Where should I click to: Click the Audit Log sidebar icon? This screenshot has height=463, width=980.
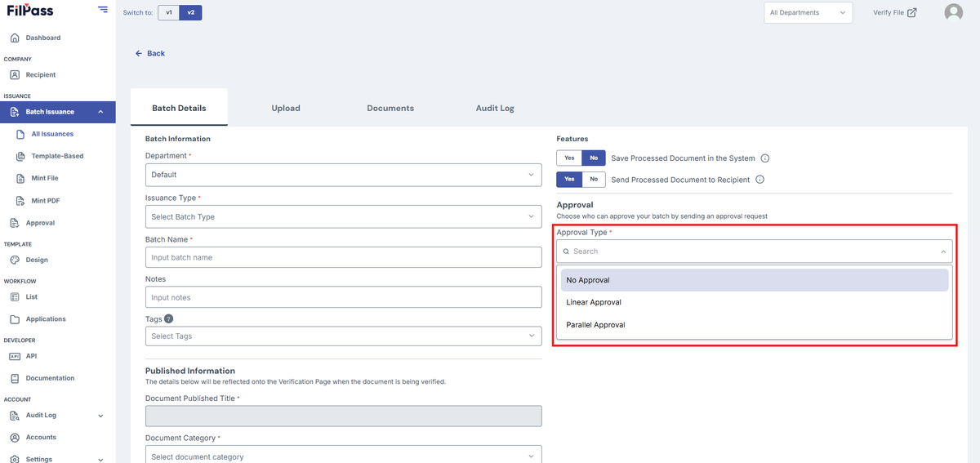15,416
